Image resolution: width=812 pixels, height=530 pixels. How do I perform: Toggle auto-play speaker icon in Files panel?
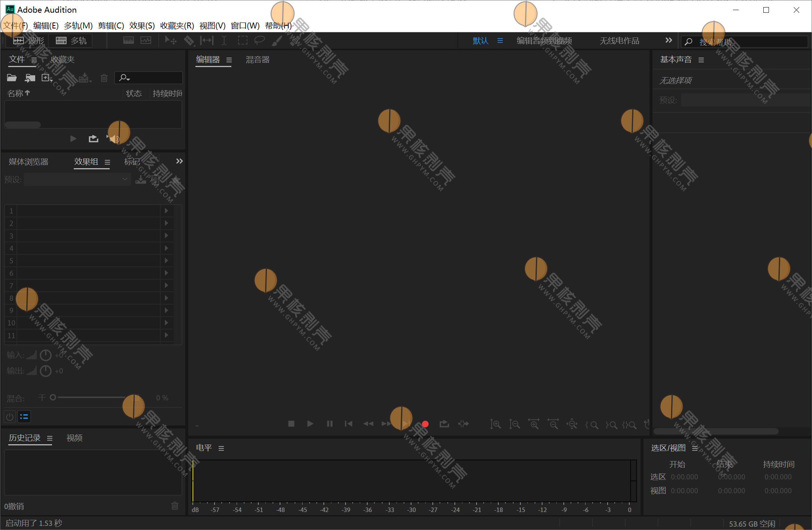pyautogui.click(x=113, y=139)
